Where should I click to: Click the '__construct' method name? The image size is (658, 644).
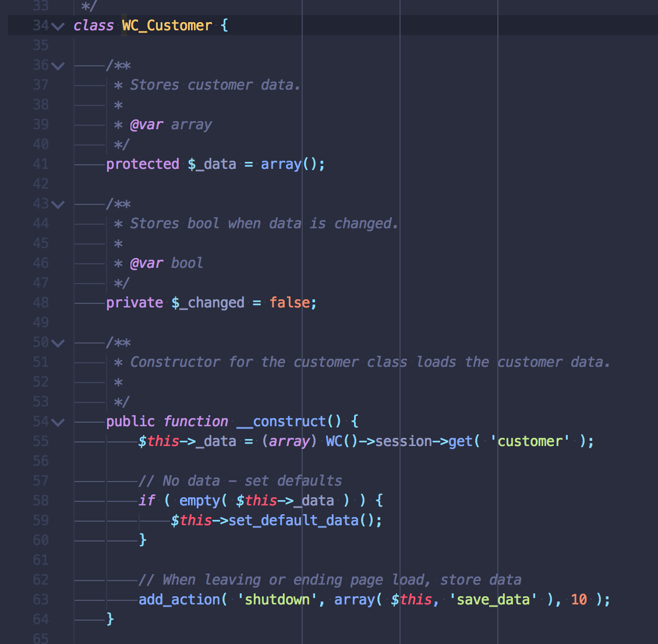tap(281, 421)
